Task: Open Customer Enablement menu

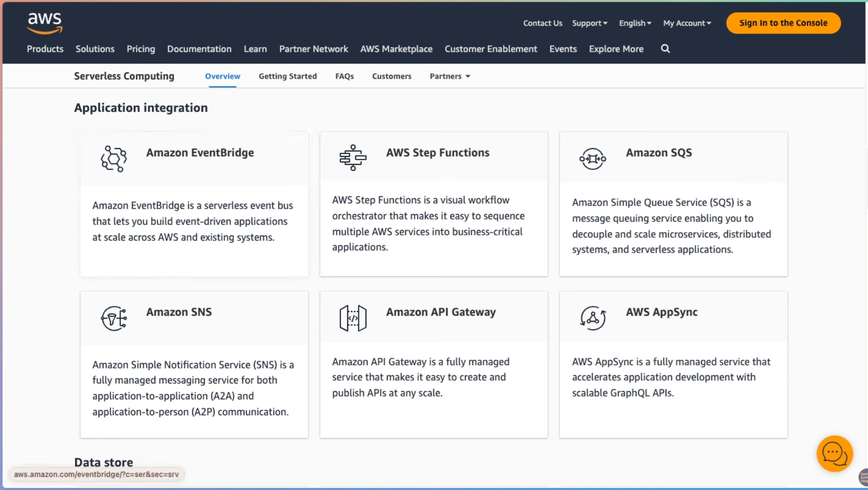Action: 491,49
